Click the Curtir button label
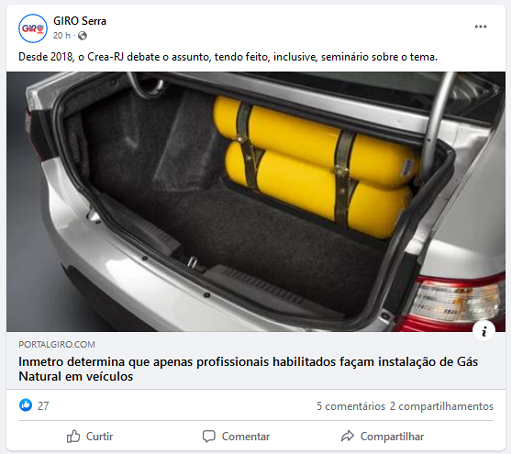 point(99,436)
